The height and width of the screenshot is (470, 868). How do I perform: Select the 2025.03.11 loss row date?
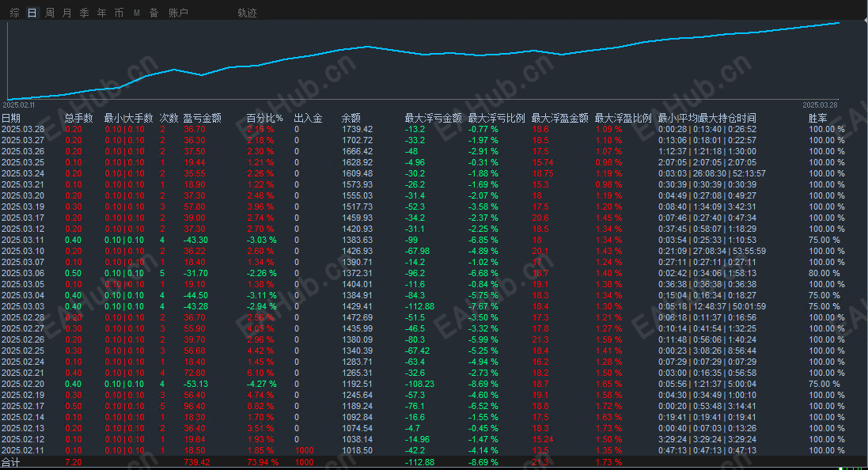pos(23,240)
